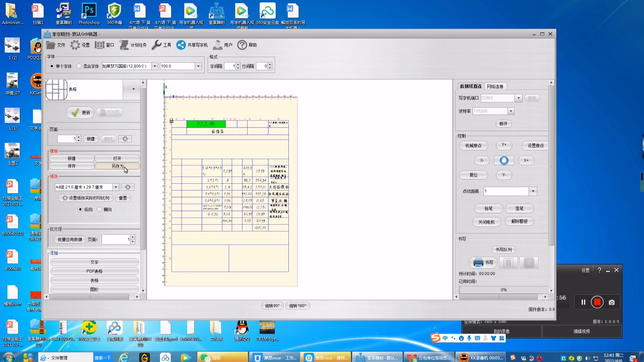Viewport: 644px width, 362px height.
Task: Open the 计划任务 menu
Action: pos(133,45)
